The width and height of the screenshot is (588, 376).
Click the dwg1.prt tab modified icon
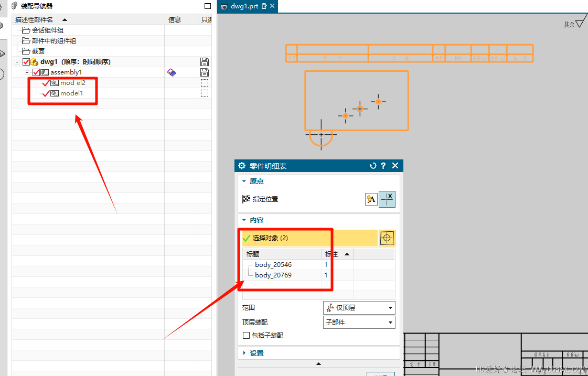[x=264, y=6]
